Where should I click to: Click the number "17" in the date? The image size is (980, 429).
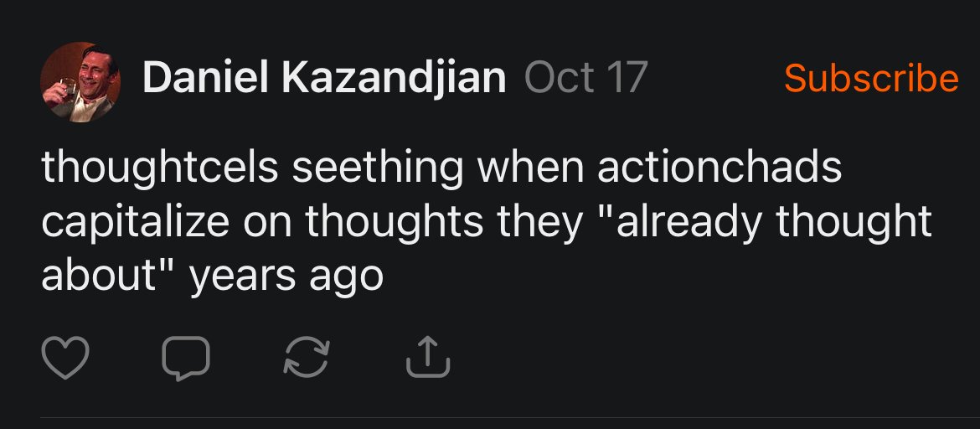627,79
